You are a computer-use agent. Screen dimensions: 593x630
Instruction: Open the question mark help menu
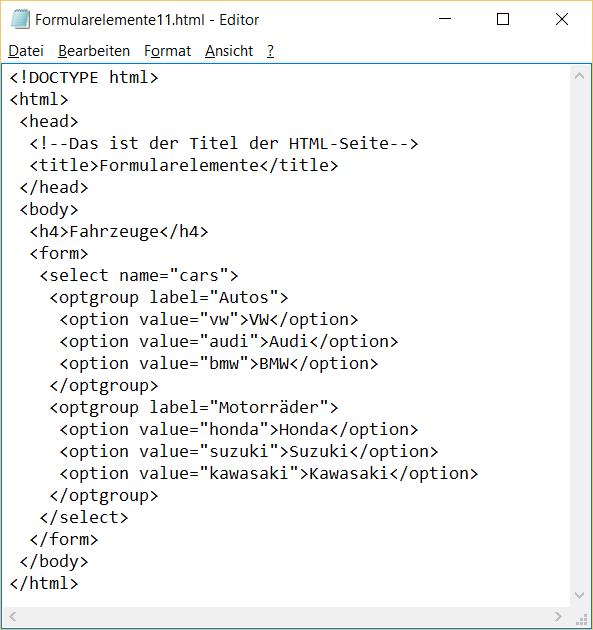pyautogui.click(x=270, y=51)
